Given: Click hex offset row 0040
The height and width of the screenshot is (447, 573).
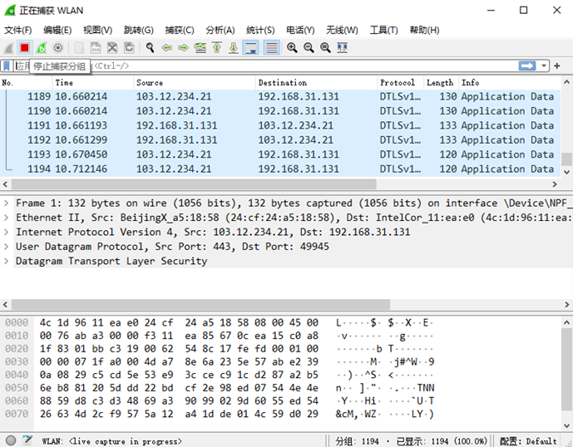Looking at the screenshot, I should 16,375.
